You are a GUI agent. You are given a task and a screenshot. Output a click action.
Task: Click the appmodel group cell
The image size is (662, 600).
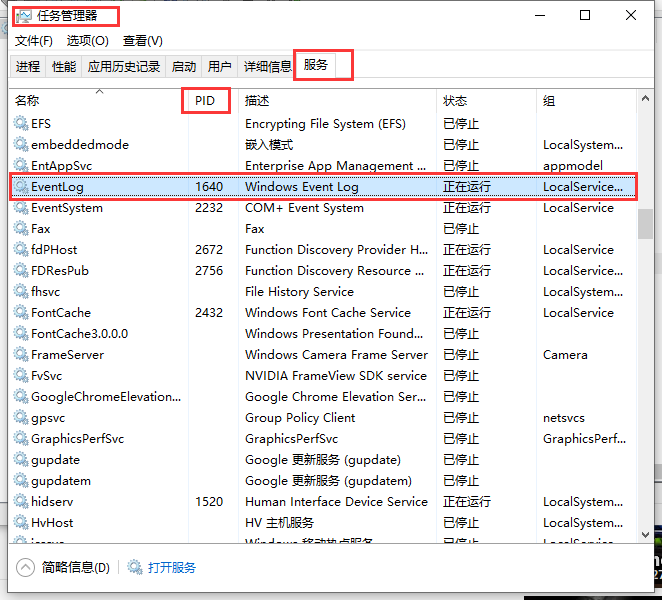(x=572, y=166)
